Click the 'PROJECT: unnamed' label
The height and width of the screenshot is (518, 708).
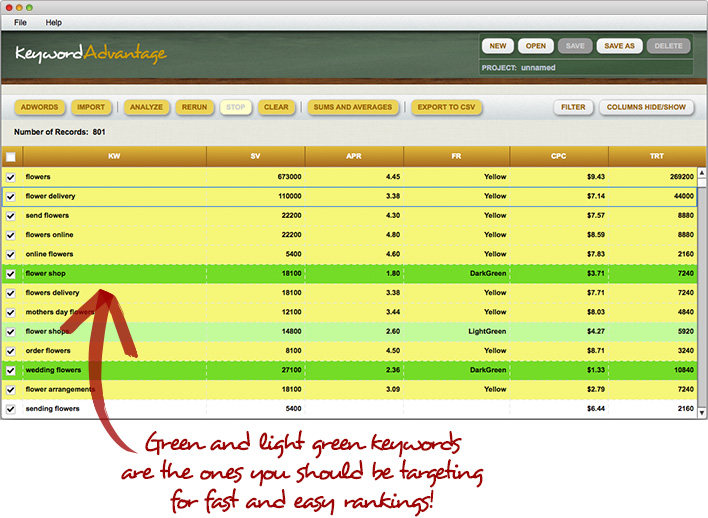pos(518,68)
